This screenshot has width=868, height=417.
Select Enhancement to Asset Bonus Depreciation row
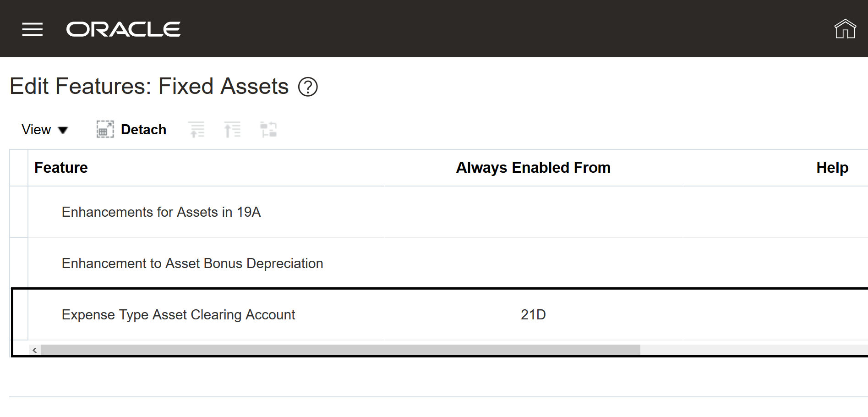coord(192,263)
